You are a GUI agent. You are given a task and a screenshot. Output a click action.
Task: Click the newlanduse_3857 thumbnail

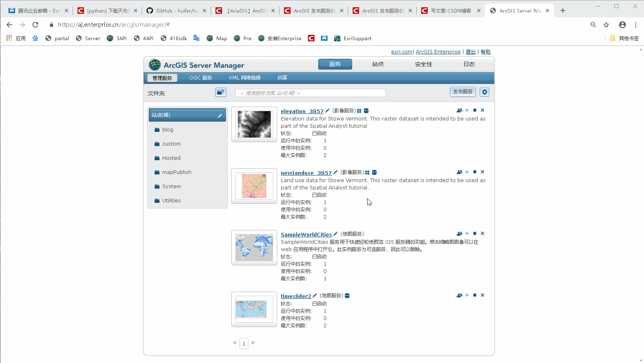[254, 186]
